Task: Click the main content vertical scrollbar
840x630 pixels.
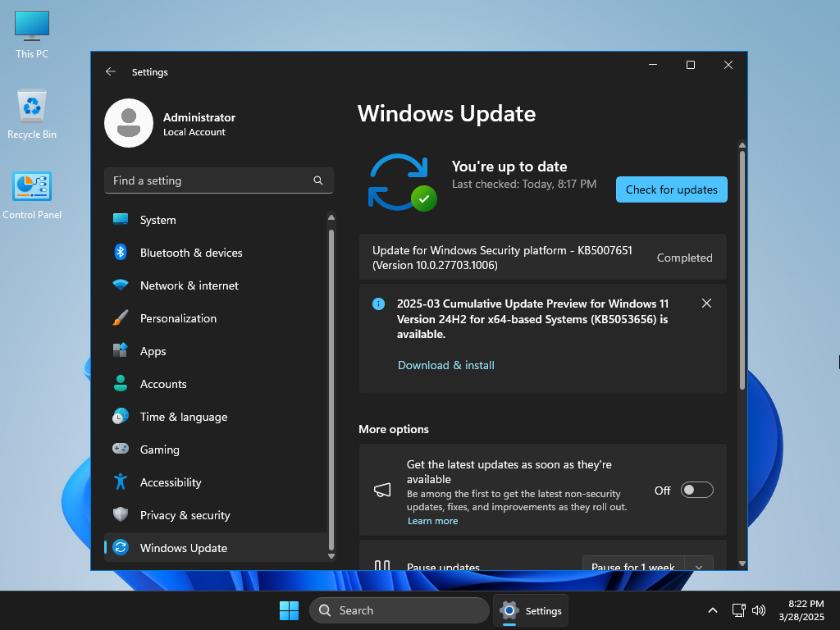Action: point(742,270)
